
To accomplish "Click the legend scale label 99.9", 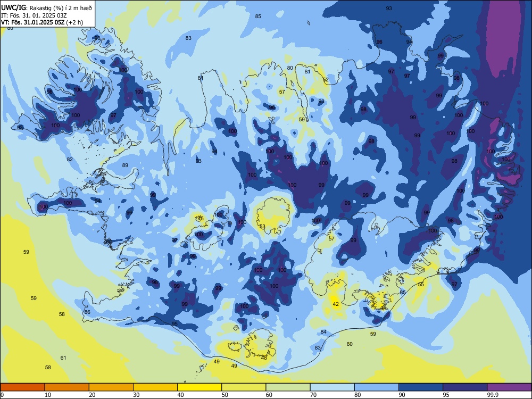I will [493, 395].
